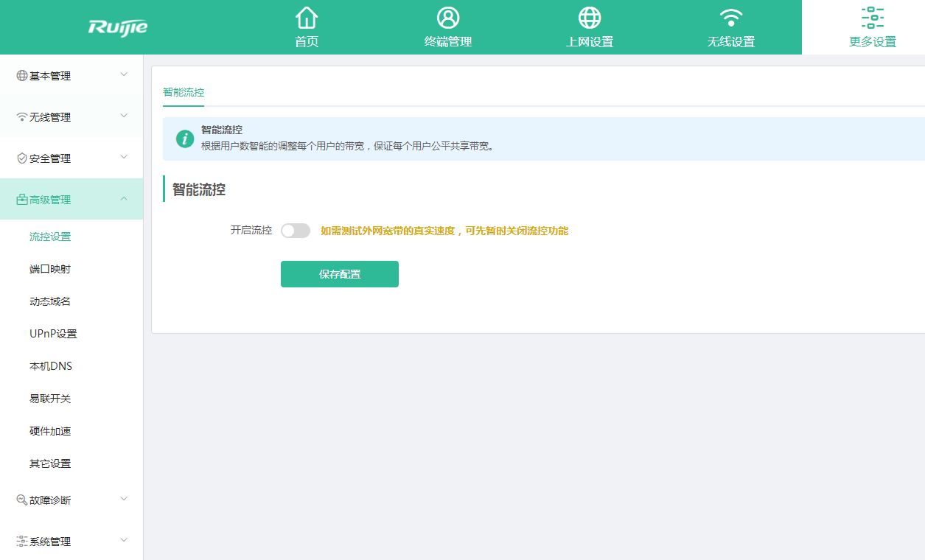Click shield icon beside 安全管理

pos(22,158)
